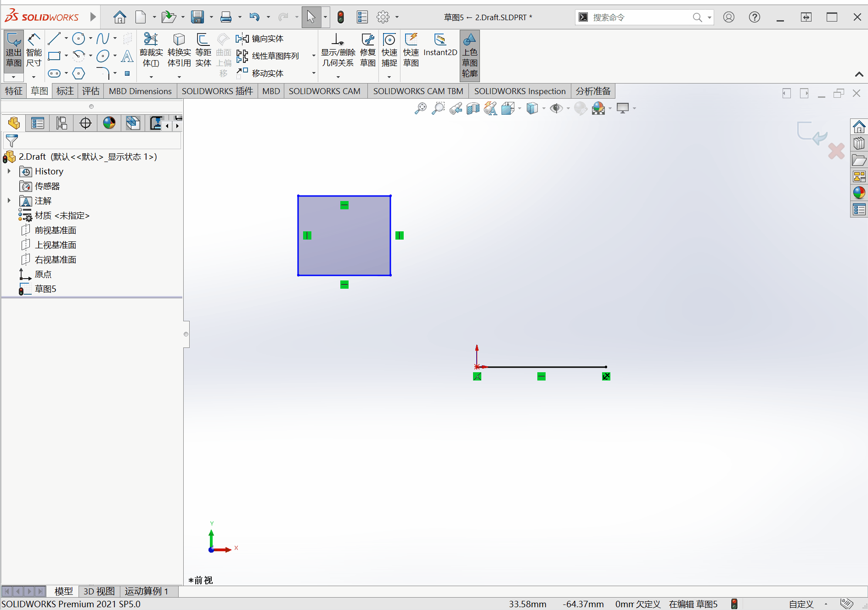Image resolution: width=868 pixels, height=610 pixels.
Task: Select the sketch Point tool
Action: (x=127, y=73)
